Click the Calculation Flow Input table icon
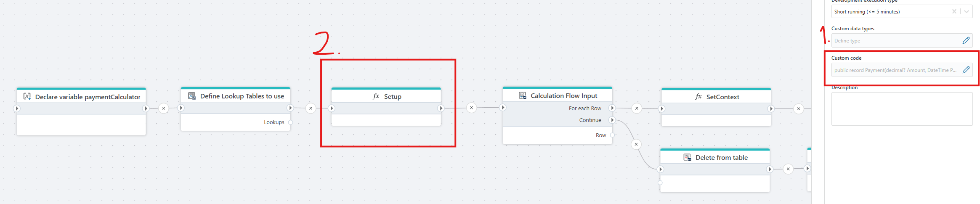This screenshot has width=980, height=204. [523, 95]
